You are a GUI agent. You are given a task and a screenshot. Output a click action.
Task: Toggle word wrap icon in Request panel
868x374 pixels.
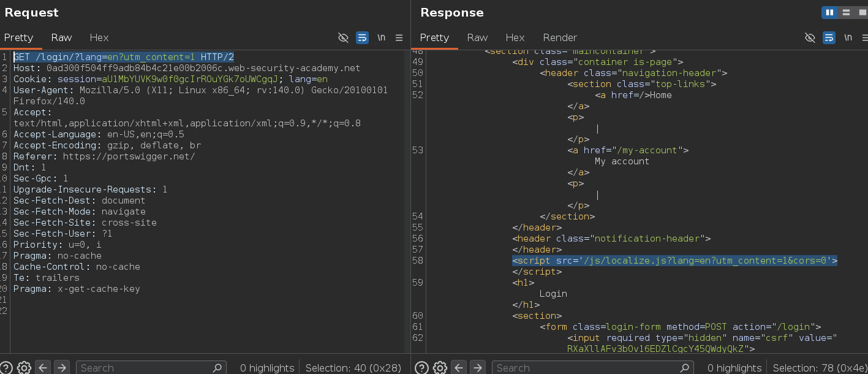pos(362,37)
